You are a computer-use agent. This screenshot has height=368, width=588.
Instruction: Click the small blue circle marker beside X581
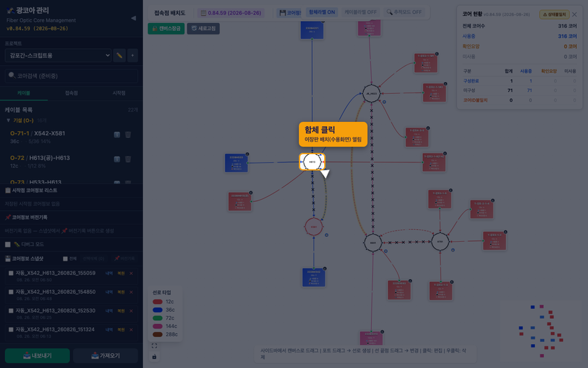[x=326, y=235]
